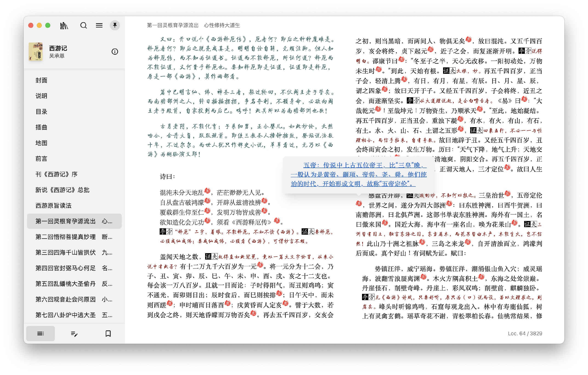Open the footnote marker after 开辟从兹清浊辨
Screen dimensions: 588x375
(264, 200)
